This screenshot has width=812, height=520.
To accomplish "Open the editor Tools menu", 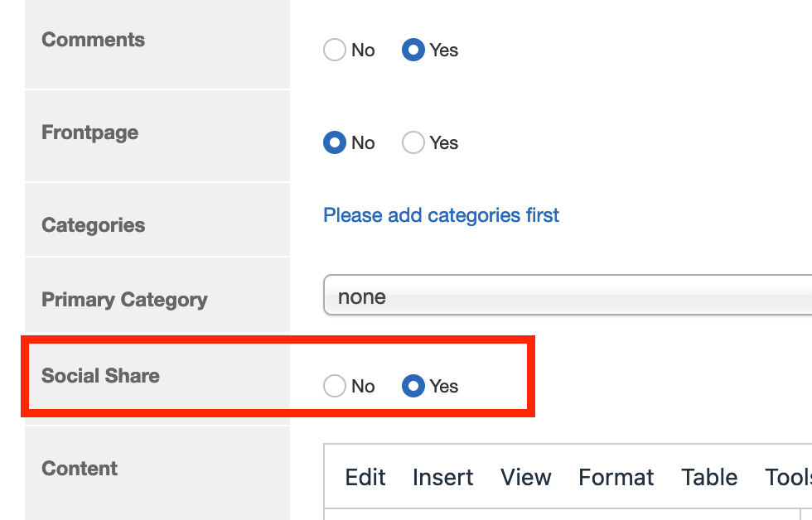I will click(x=788, y=478).
